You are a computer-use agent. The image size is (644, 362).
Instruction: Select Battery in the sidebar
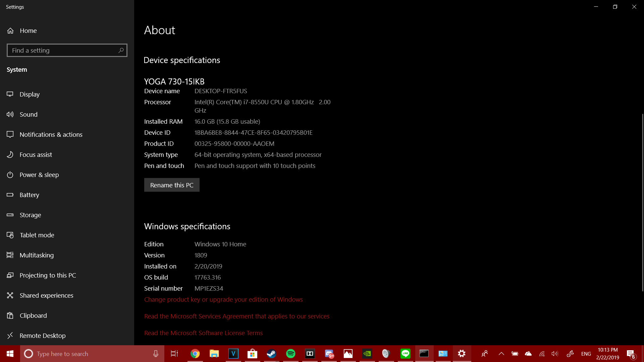30,195
